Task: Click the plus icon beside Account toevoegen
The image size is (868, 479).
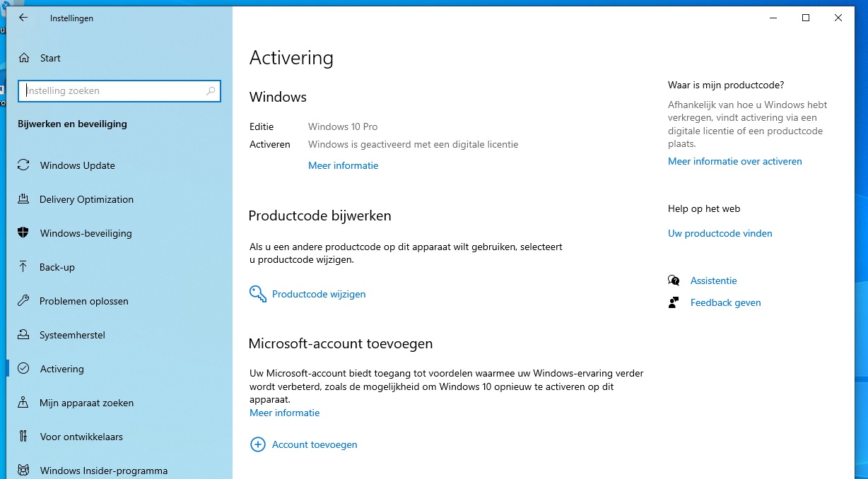Action: [258, 444]
